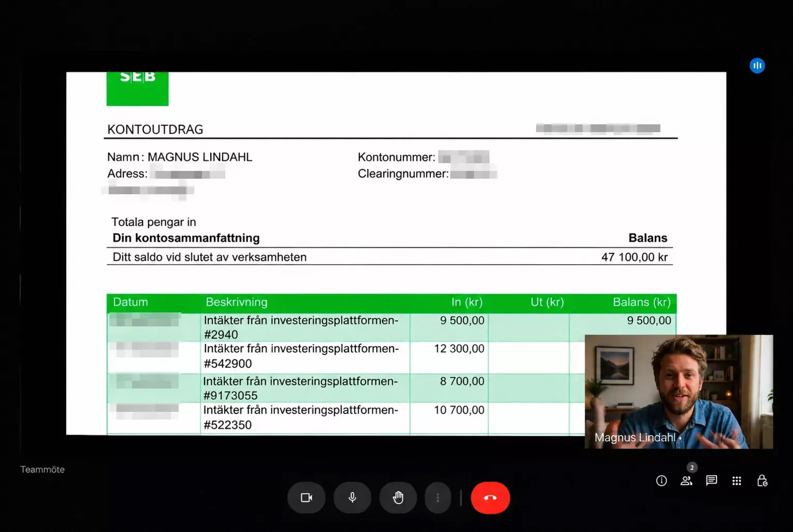Select Magnus Lindahl's video thumbnail
This screenshot has width=793, height=532.
(x=679, y=392)
